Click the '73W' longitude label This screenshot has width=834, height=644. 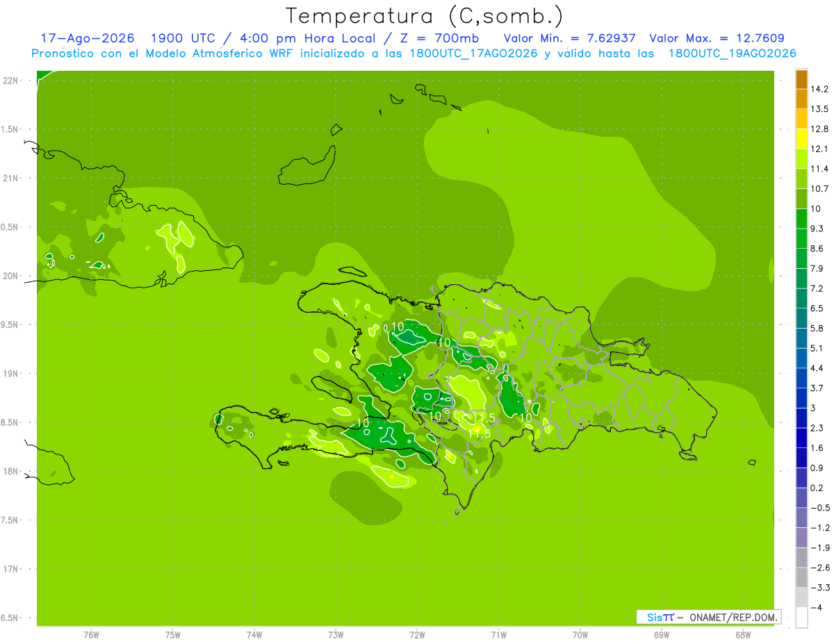click(x=336, y=636)
